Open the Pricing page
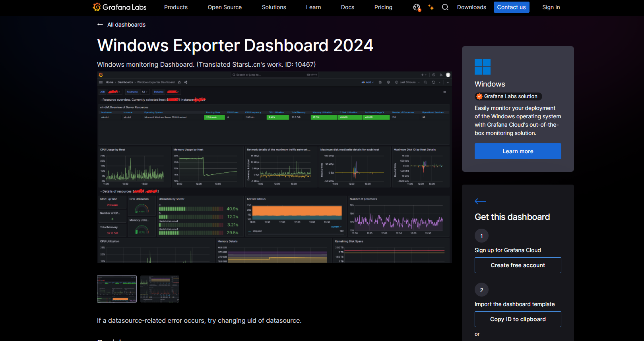 pos(383,7)
